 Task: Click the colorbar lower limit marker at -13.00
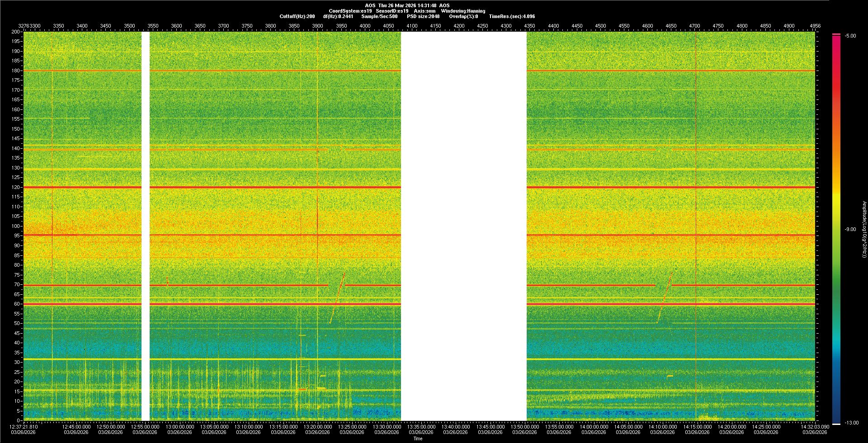coord(836,424)
